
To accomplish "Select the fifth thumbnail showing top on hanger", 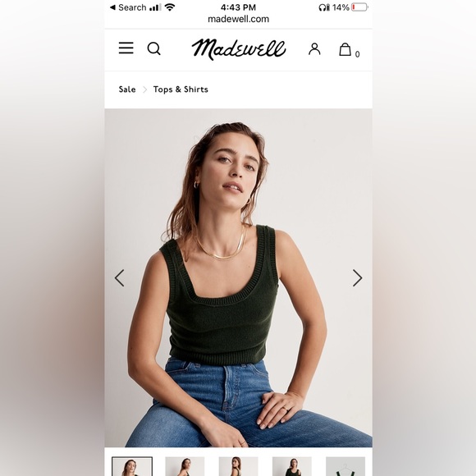I will point(346,466).
